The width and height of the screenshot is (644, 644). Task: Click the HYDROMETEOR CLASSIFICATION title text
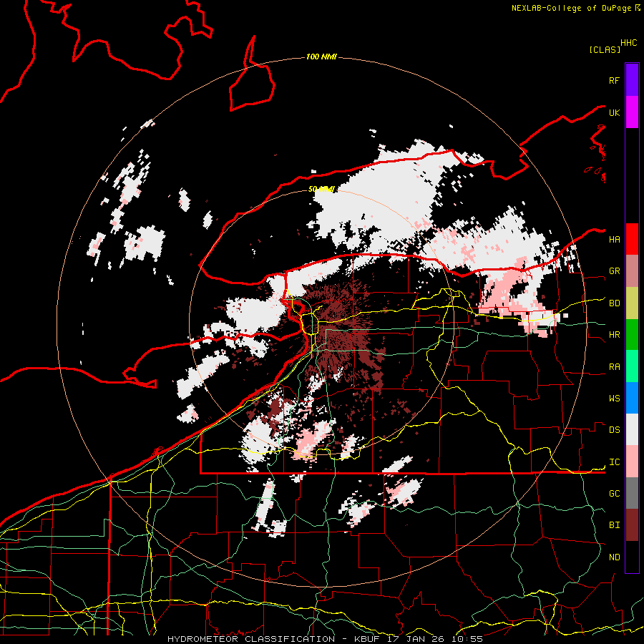pyautogui.click(x=251, y=639)
